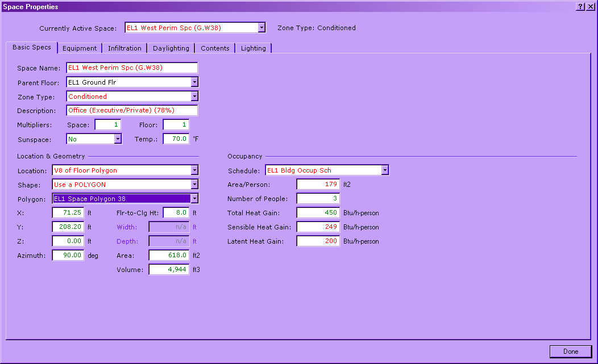Close the Space Properties dialog
598x364 pixels.
(x=589, y=7)
